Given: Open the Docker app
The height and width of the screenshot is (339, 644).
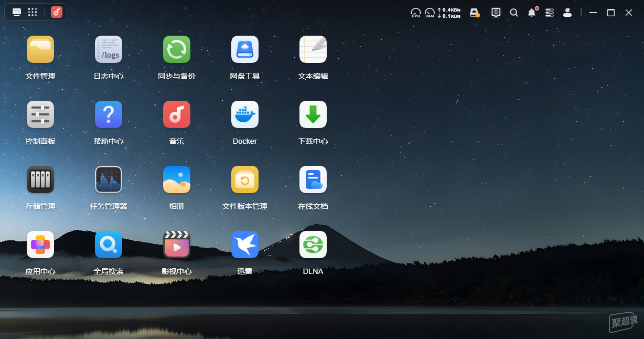Looking at the screenshot, I should 245,114.
